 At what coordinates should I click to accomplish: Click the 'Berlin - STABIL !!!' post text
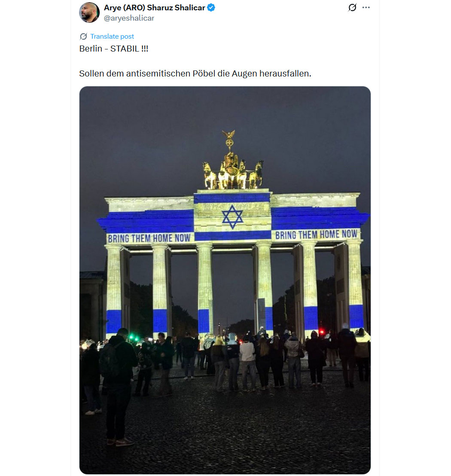coord(114,49)
